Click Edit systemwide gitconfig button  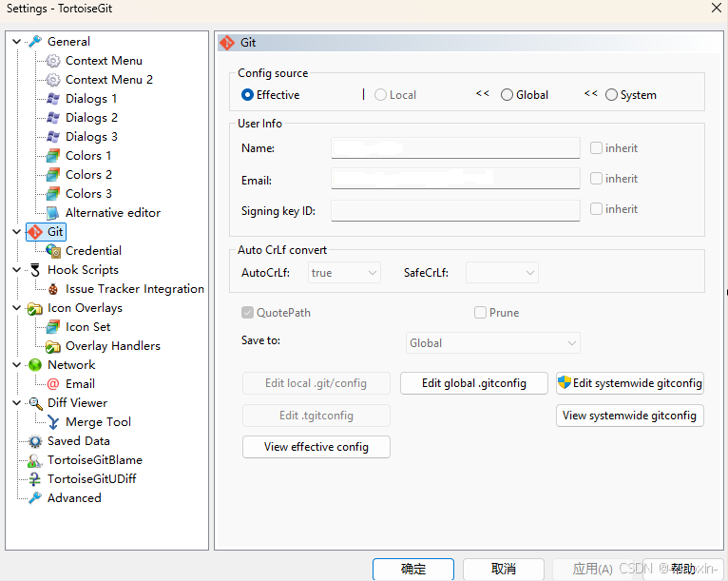[630, 383]
